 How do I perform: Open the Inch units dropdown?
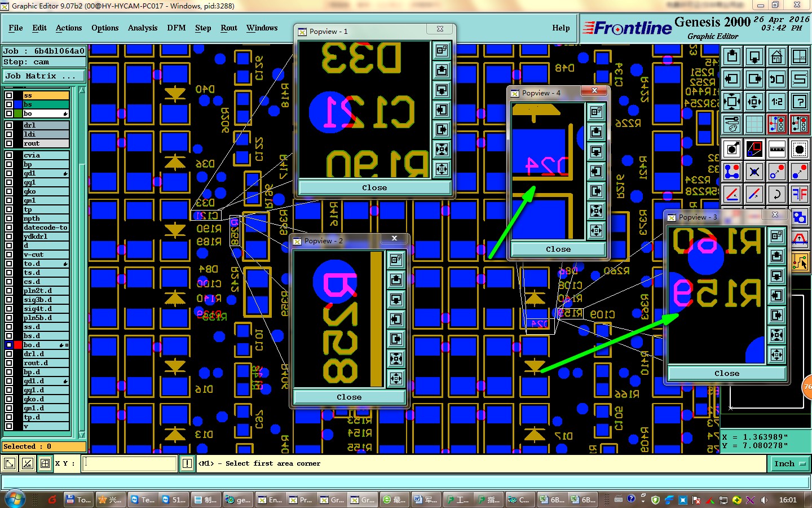tap(789, 464)
